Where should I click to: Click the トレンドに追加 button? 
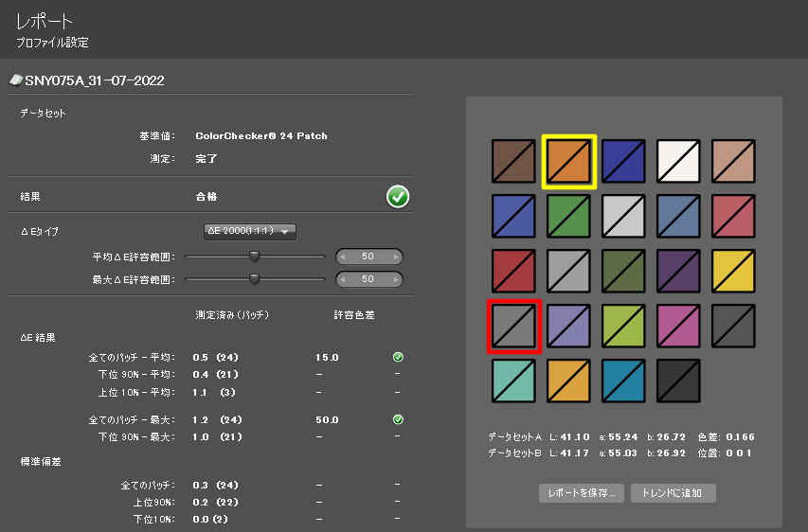(673, 493)
